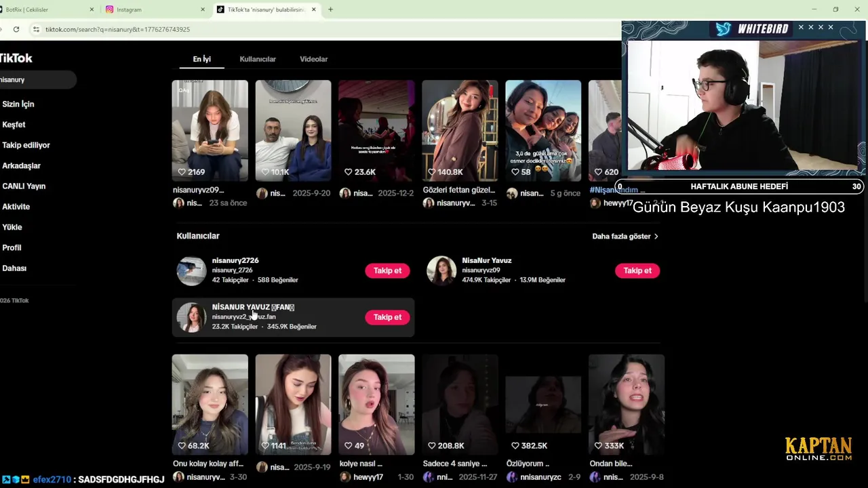Click author avatar dated 2025-11-27
The height and width of the screenshot is (488, 868).
pyautogui.click(x=429, y=477)
